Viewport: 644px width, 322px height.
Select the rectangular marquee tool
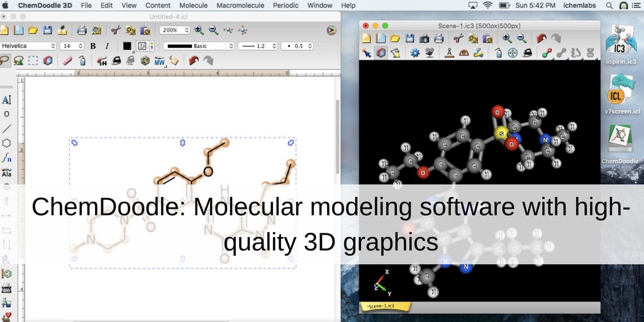(x=33, y=61)
